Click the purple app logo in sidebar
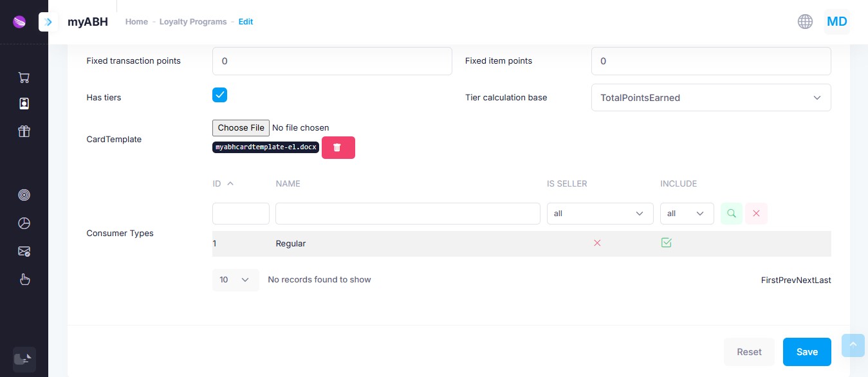This screenshot has height=377, width=868. tap(19, 22)
